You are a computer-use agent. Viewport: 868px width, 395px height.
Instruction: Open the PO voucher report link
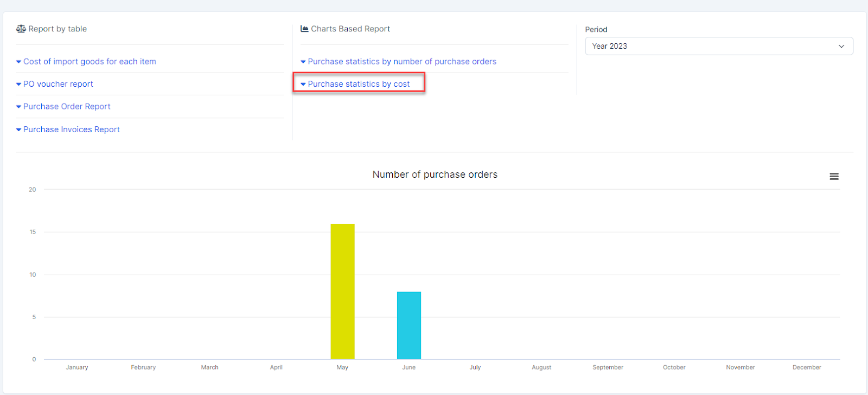pos(58,84)
